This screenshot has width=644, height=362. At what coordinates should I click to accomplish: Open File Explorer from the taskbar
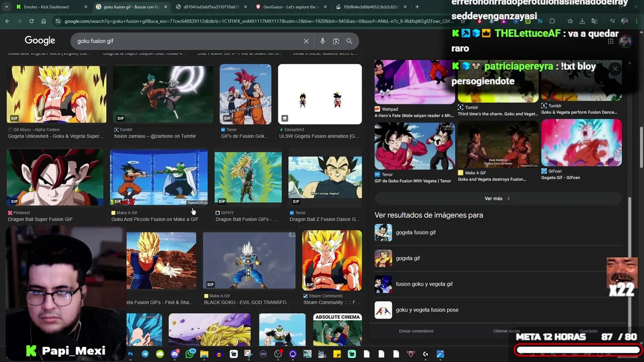tap(204, 354)
